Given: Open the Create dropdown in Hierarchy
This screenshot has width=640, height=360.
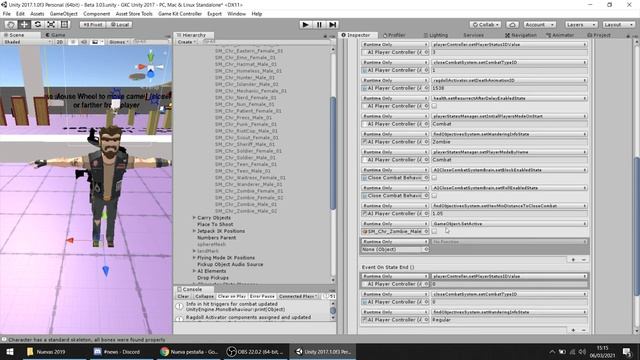Looking at the screenshot, I should coord(186,42).
